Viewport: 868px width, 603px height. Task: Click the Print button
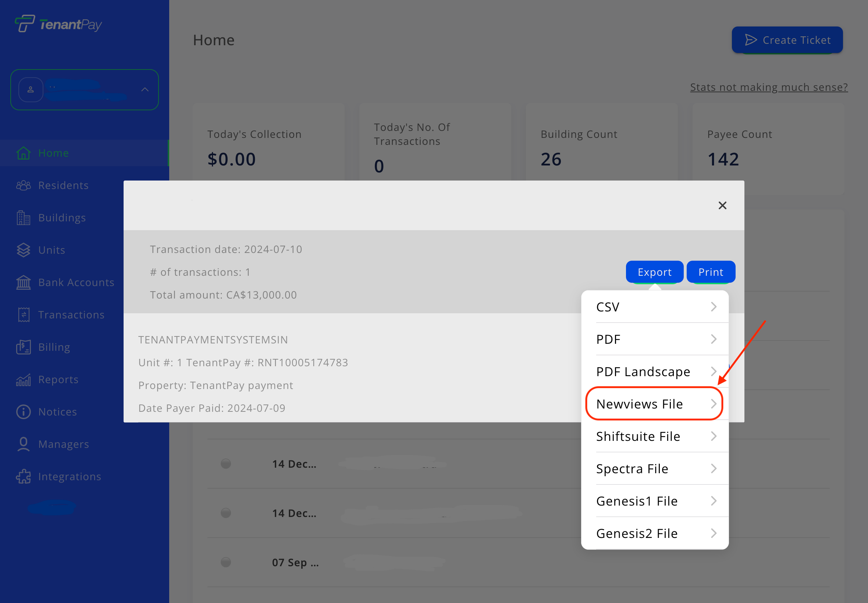[711, 272]
